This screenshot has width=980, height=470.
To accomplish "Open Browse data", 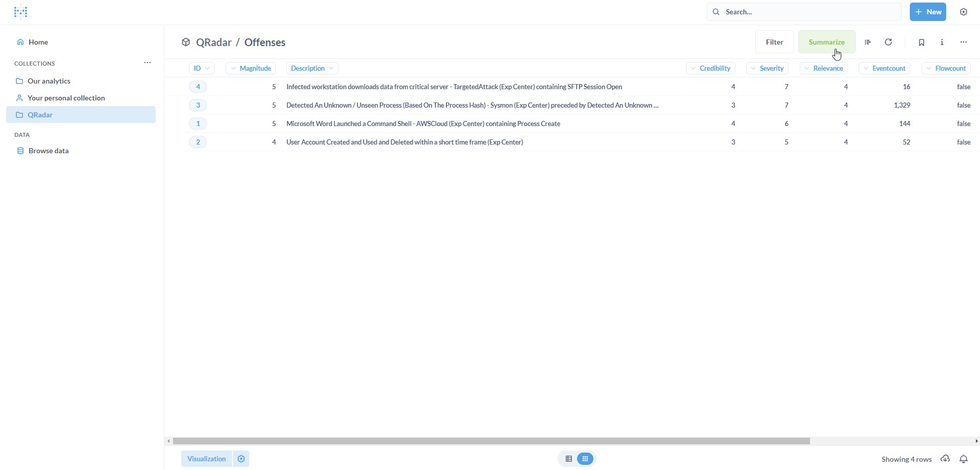I will click(x=81, y=151).
